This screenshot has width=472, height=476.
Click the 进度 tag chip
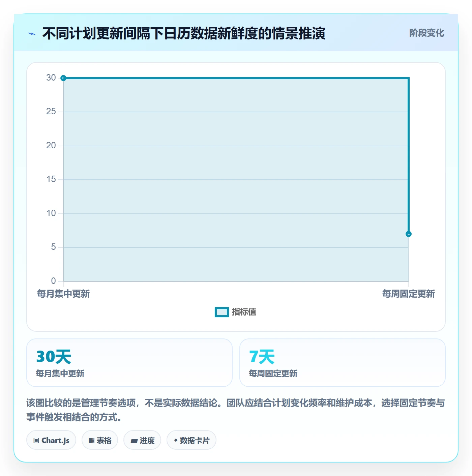[142, 440]
